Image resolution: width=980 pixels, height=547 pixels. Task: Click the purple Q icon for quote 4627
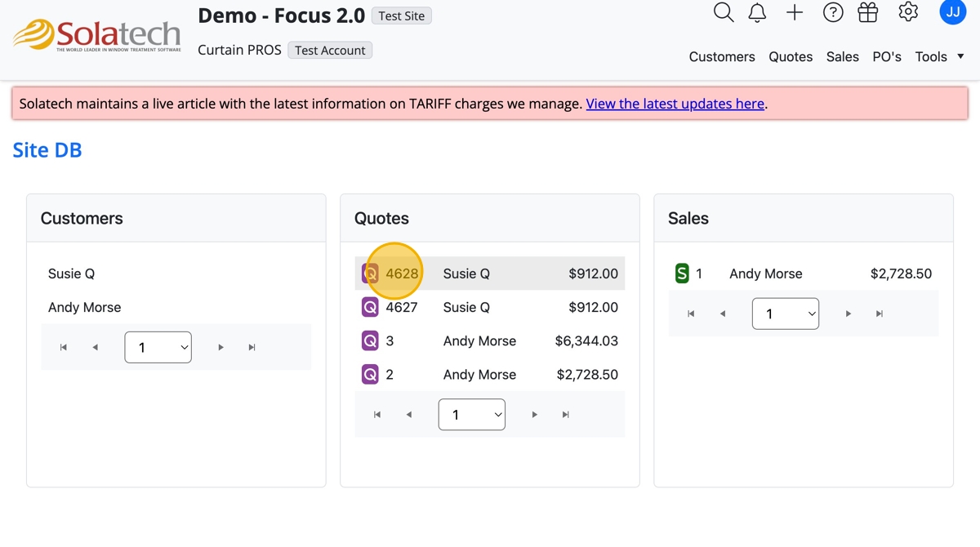pyautogui.click(x=370, y=308)
